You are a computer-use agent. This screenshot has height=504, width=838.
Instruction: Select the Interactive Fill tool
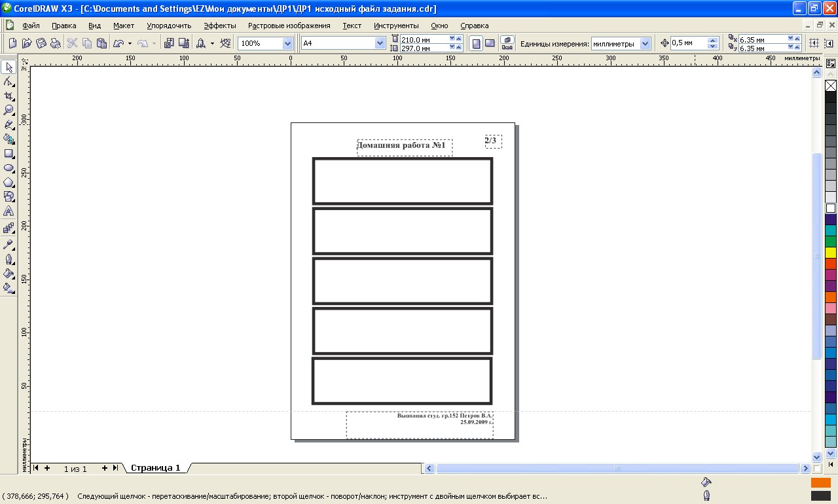click(x=9, y=287)
